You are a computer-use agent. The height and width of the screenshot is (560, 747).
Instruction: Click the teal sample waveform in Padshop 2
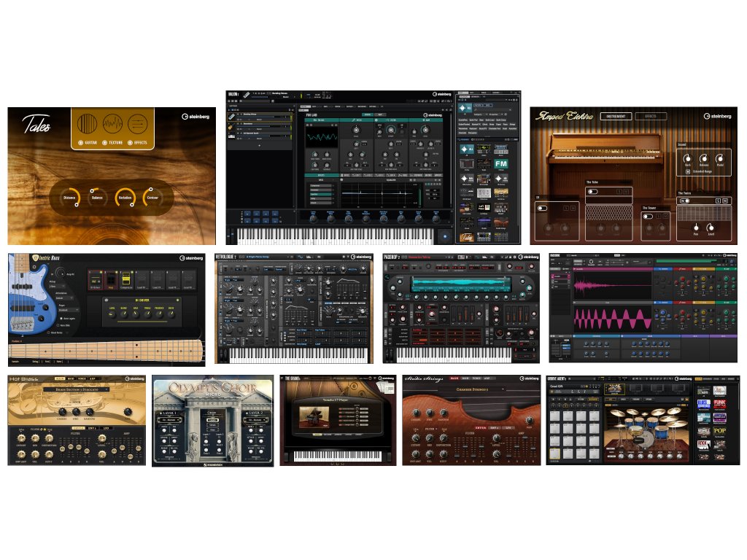coord(460,284)
